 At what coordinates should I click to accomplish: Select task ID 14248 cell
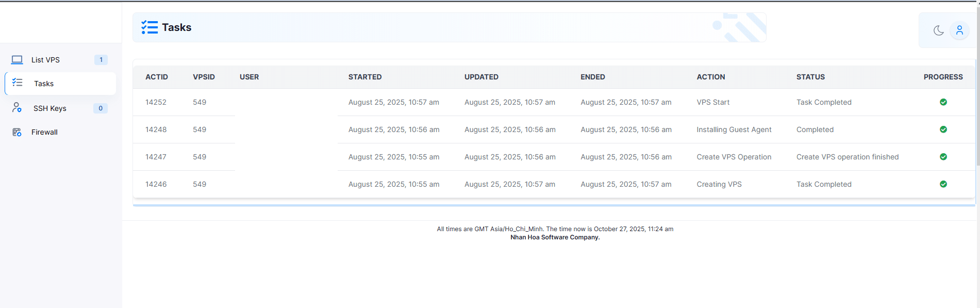(x=156, y=129)
